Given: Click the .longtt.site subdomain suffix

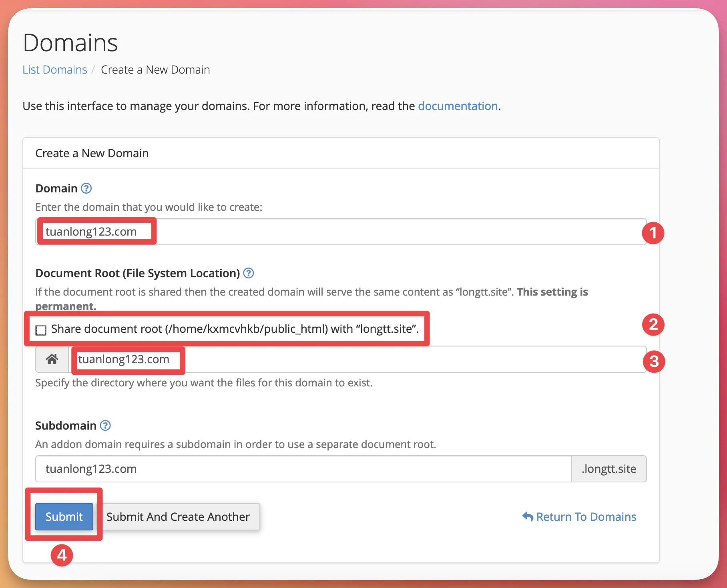Looking at the screenshot, I should [x=609, y=469].
